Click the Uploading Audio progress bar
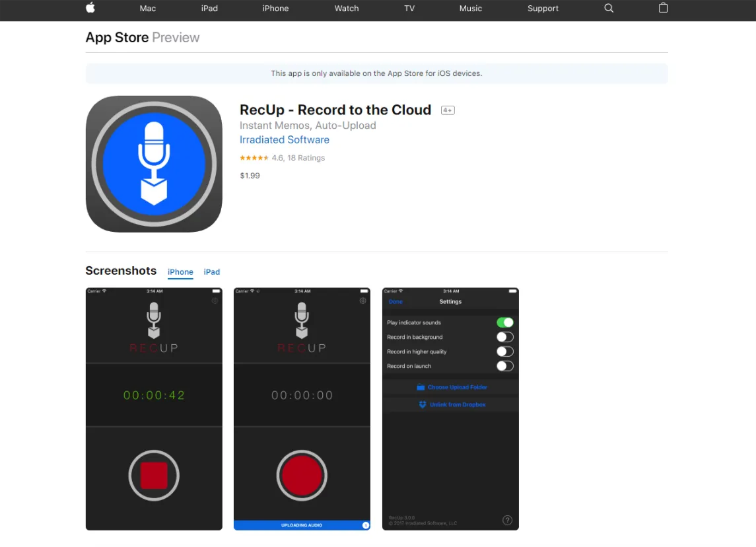The image size is (756, 547). 302,525
